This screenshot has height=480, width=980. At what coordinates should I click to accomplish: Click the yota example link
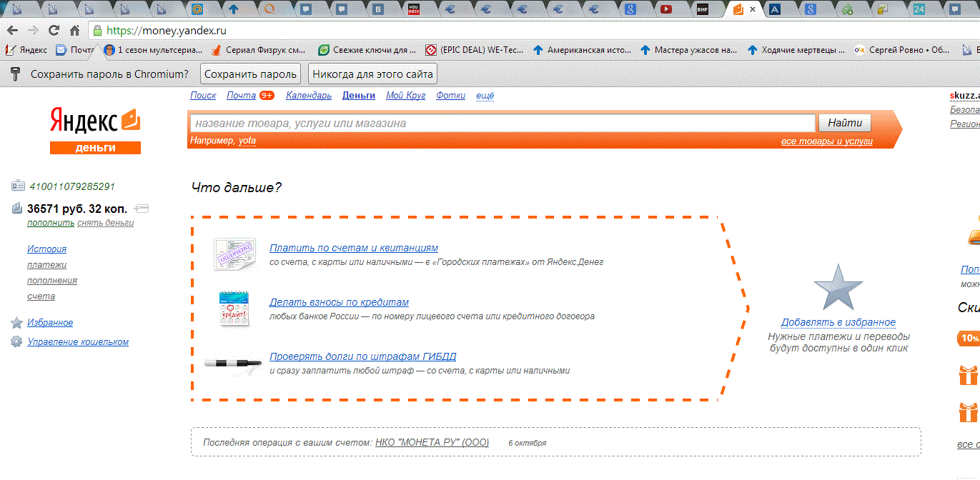click(x=247, y=141)
